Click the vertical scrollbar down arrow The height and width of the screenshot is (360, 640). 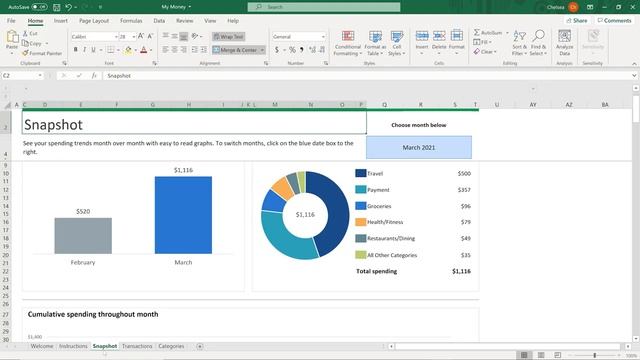click(x=636, y=339)
